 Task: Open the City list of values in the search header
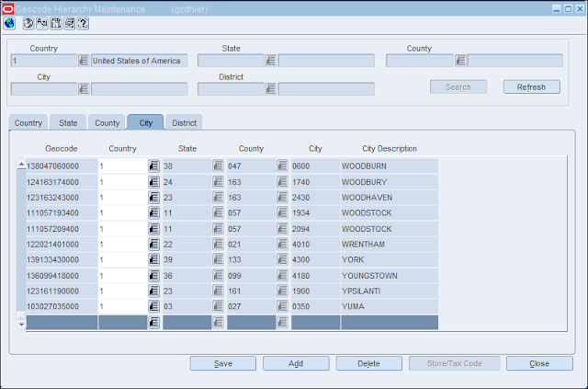tap(84, 89)
